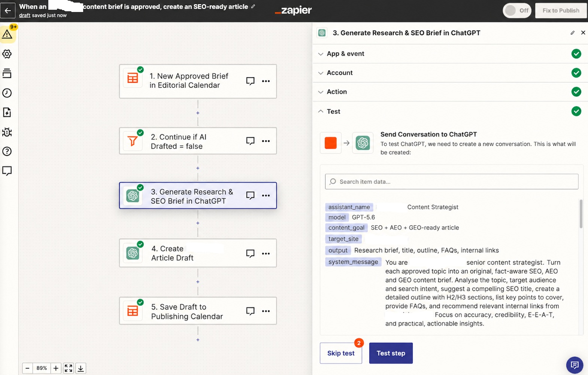Open the debug bug icon in sidebar
Image resolution: width=588 pixels, height=375 pixels.
click(7, 132)
